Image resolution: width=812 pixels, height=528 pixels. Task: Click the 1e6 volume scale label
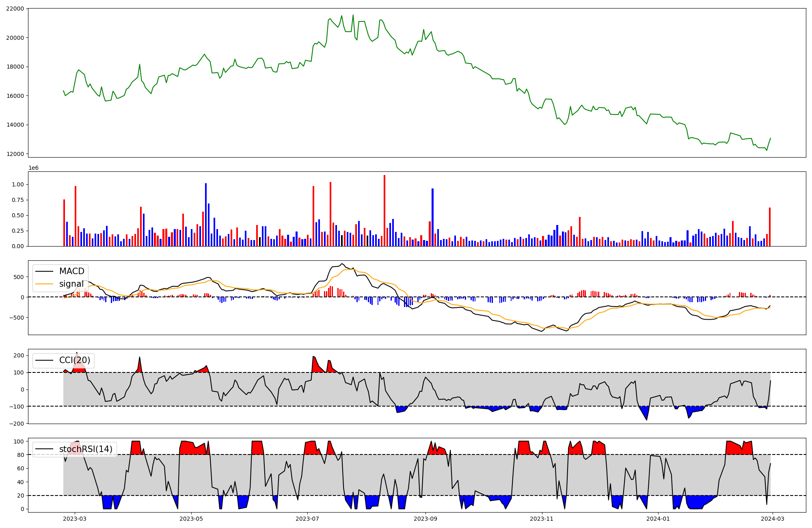pos(33,168)
